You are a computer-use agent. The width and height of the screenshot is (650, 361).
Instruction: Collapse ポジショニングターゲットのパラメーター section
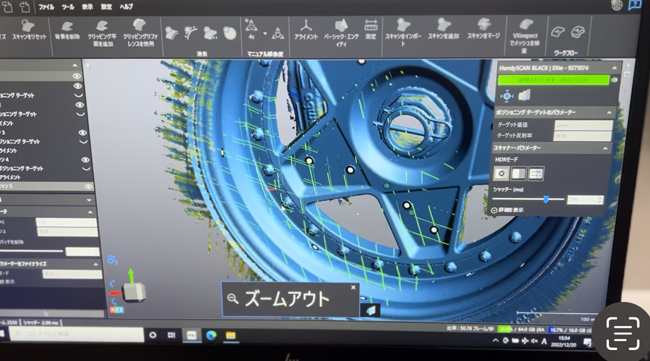pyautogui.click(x=609, y=113)
